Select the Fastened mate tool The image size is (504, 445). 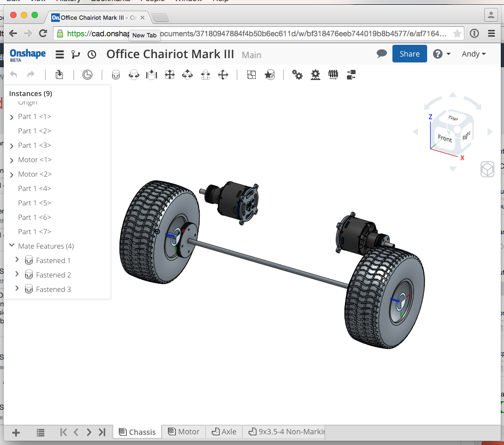(116, 75)
